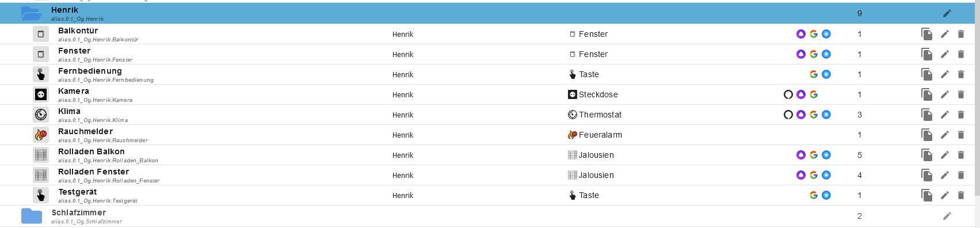Expand the Schlafzimmer folder
Image resolution: width=980 pixels, height=228 pixels.
pyautogui.click(x=32, y=216)
